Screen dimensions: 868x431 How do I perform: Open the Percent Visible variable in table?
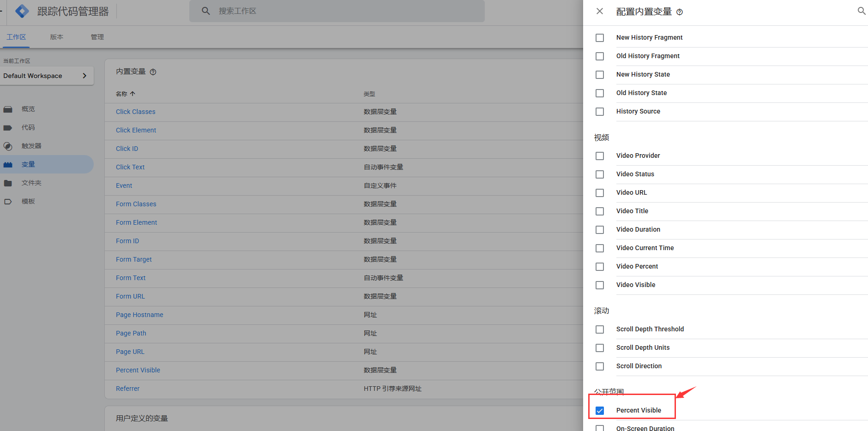(x=138, y=370)
